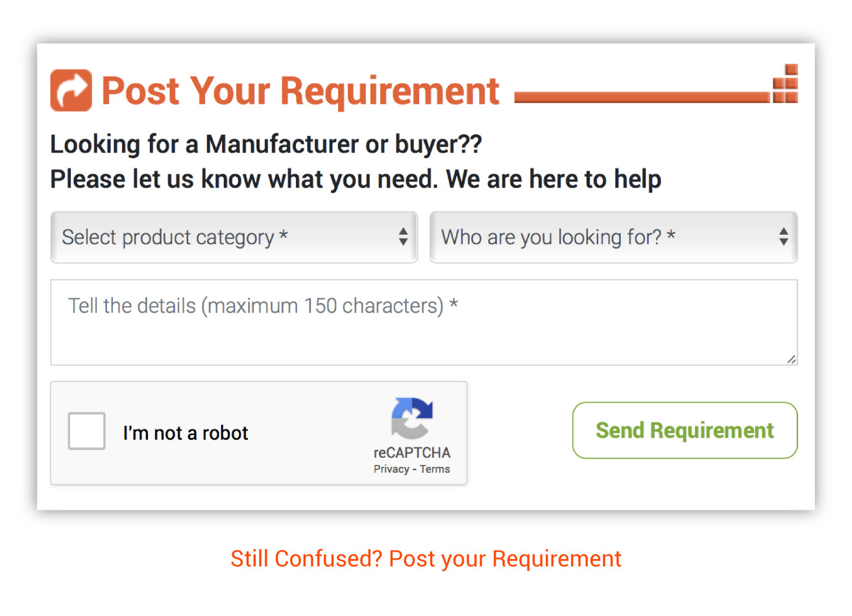Click the 'reCAPTCHA' text label
This screenshot has width=852, height=616.
point(411,453)
